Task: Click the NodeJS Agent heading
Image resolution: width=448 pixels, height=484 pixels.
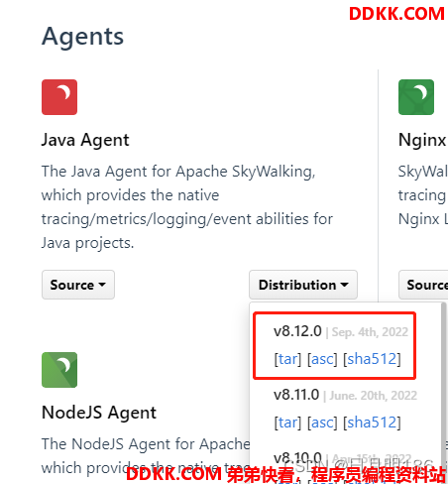Action: click(99, 413)
